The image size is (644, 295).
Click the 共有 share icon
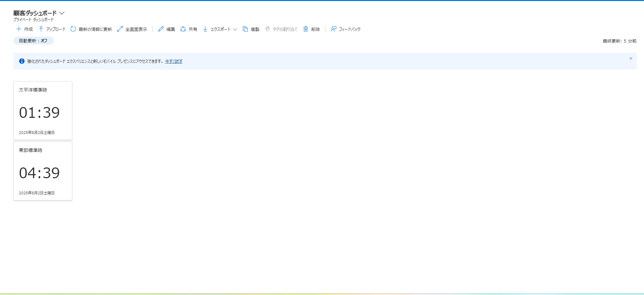click(183, 29)
